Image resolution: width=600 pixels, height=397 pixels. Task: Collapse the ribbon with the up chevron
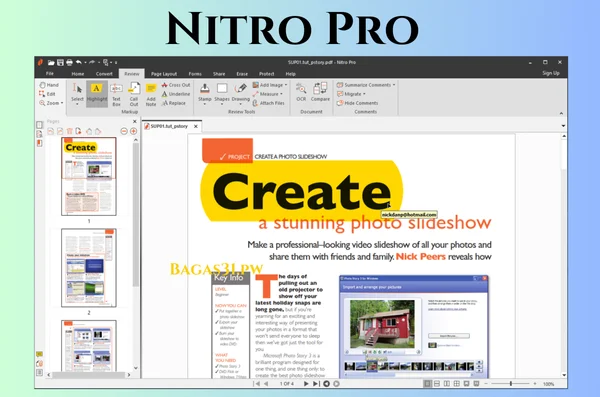pos(561,113)
